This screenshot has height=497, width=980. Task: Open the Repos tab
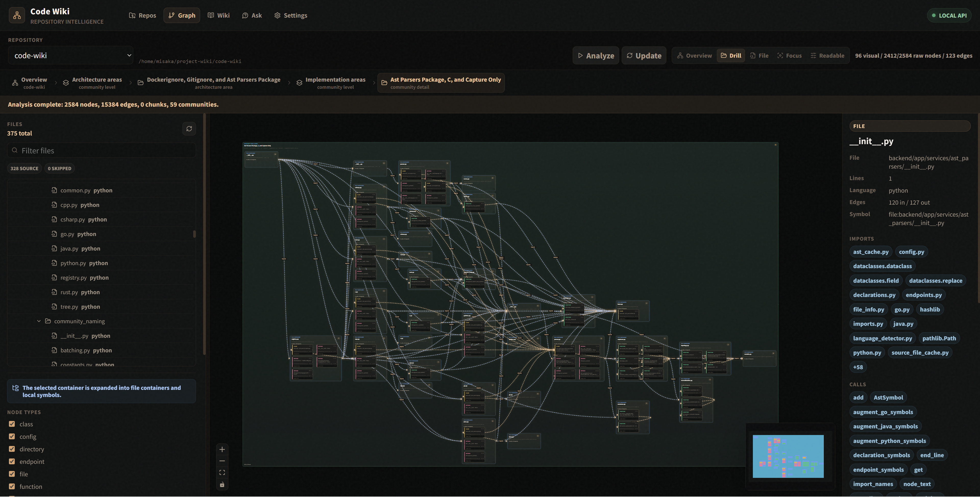tap(142, 15)
